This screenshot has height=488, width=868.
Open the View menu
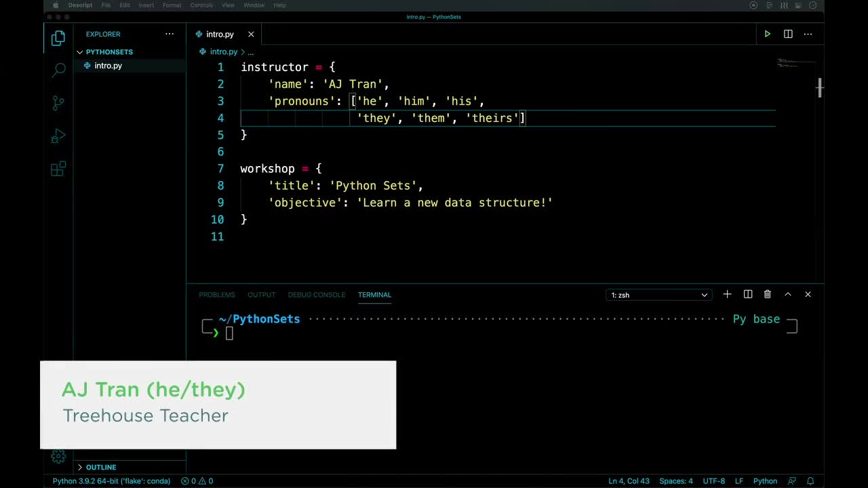click(x=228, y=5)
